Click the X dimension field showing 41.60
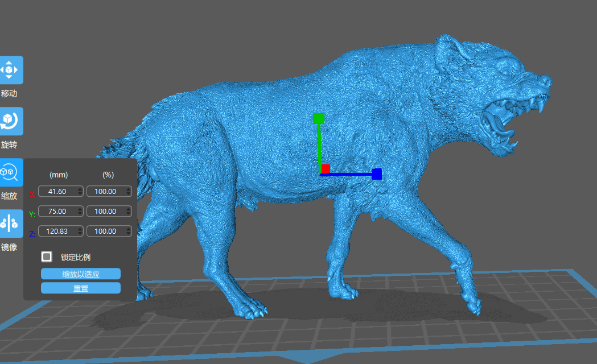Screen dimensions: 597x364 tap(57, 192)
